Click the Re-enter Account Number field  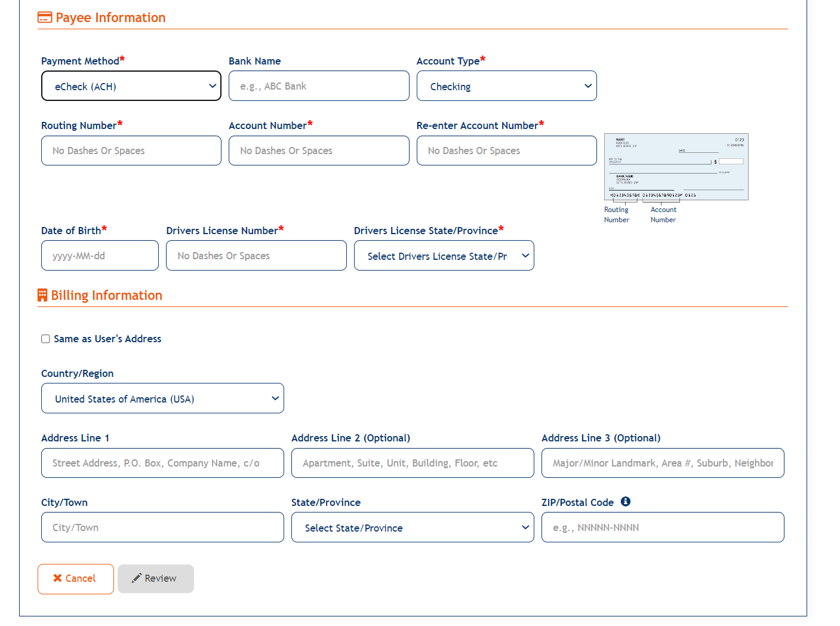[506, 151]
